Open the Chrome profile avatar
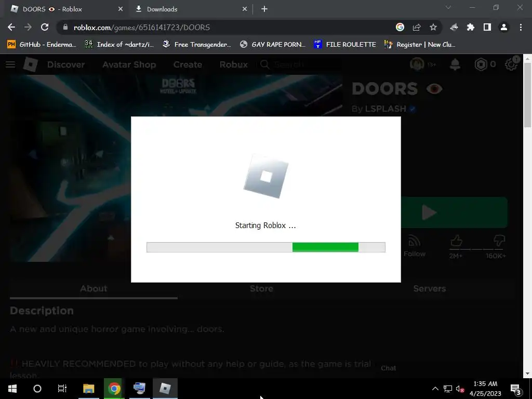 tap(504, 28)
